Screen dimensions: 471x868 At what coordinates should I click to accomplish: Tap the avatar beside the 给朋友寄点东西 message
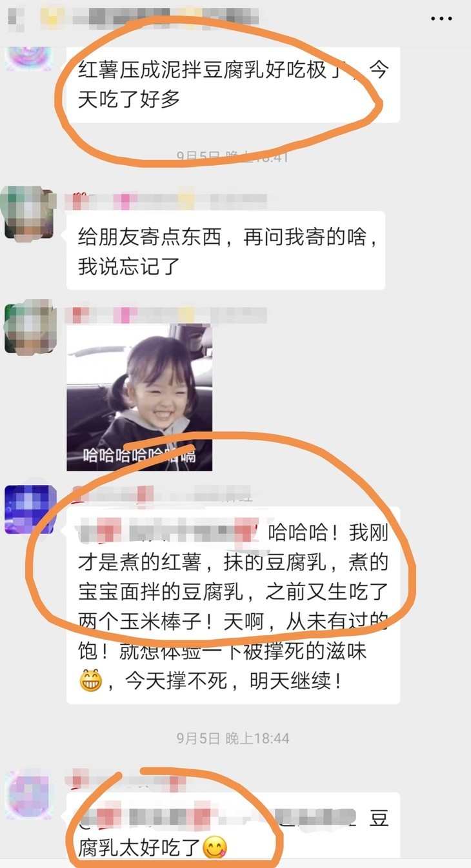(30, 212)
